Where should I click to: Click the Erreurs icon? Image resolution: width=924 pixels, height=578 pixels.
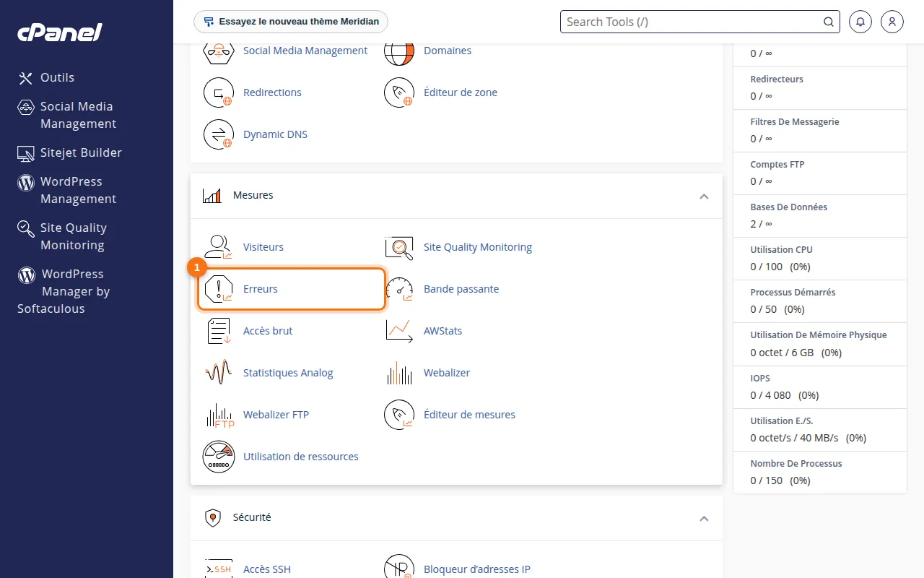tap(218, 289)
